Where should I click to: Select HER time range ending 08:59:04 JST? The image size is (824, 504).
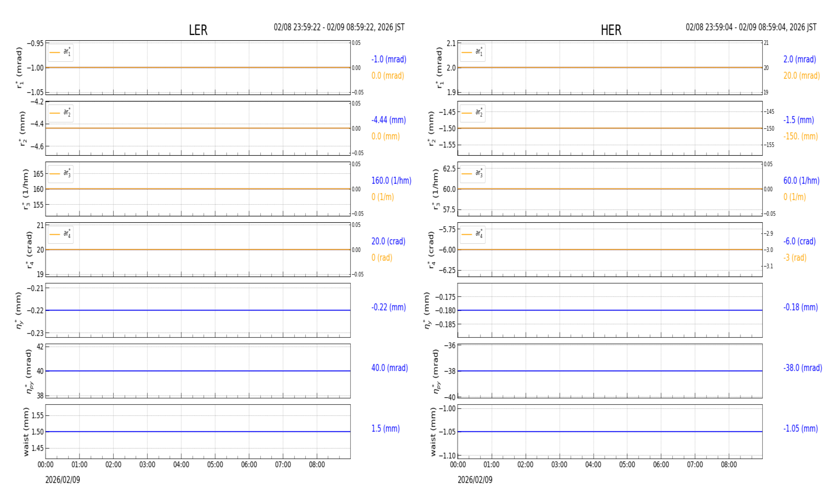click(x=751, y=27)
